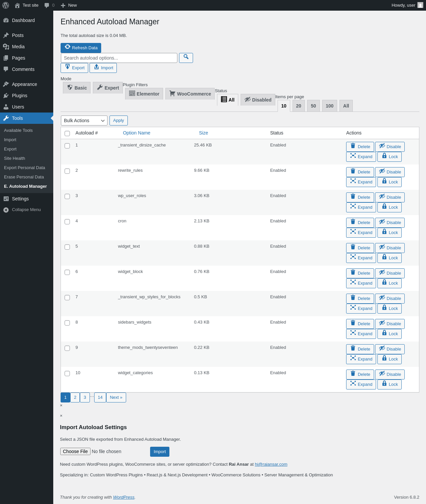Show 100 items per page

(x=329, y=106)
